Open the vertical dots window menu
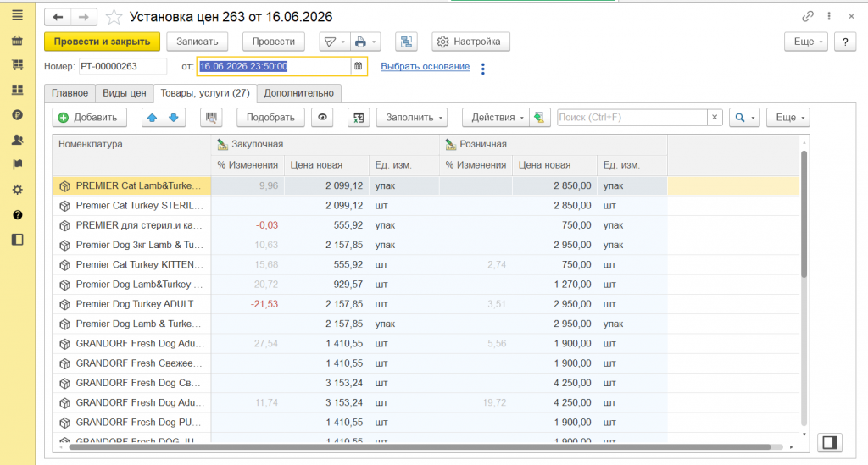Screen dimensions: 868x465 pyautogui.click(x=829, y=17)
